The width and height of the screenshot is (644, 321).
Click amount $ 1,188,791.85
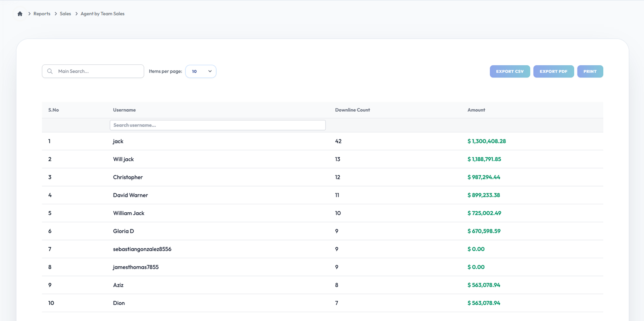pyautogui.click(x=484, y=159)
